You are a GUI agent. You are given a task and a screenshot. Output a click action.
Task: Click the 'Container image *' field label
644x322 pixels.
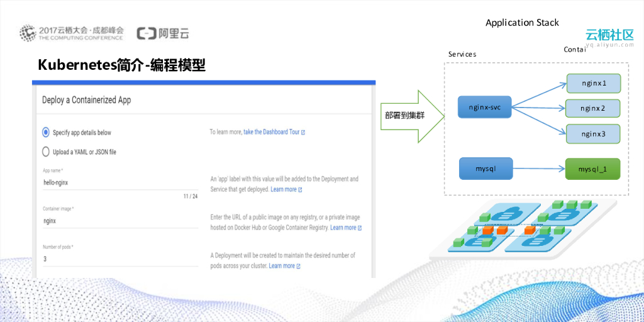coord(58,209)
